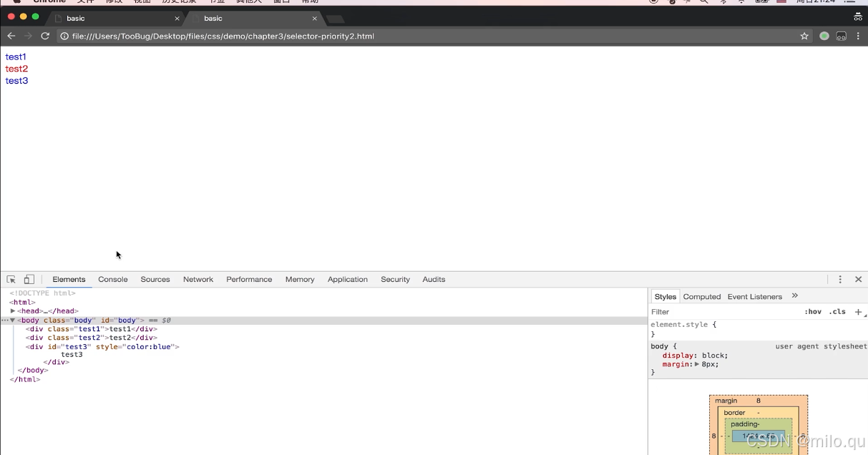Focus the styles Filter field
Screen dimensions: 868x455
(723, 312)
